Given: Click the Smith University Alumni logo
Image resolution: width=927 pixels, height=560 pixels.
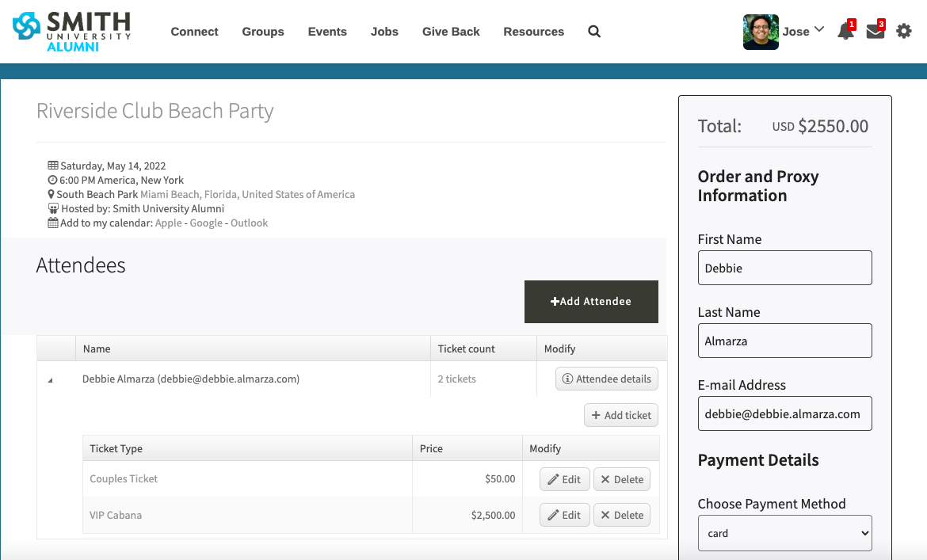Looking at the screenshot, I should pos(71,32).
